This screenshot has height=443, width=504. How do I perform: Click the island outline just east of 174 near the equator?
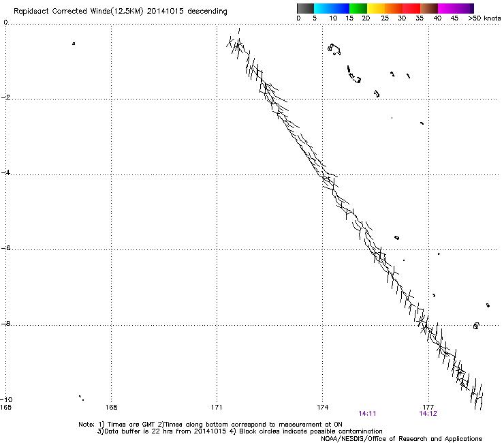point(334,49)
